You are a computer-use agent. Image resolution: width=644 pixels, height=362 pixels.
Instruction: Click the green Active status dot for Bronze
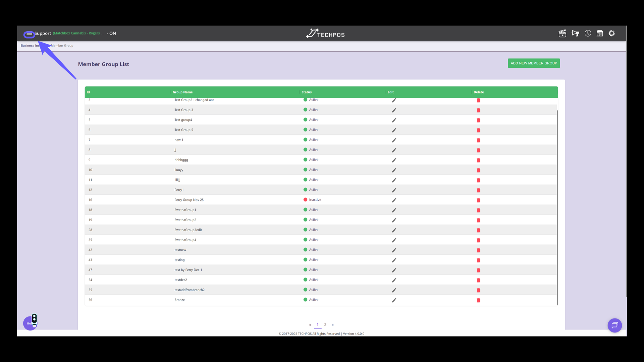[x=305, y=299]
